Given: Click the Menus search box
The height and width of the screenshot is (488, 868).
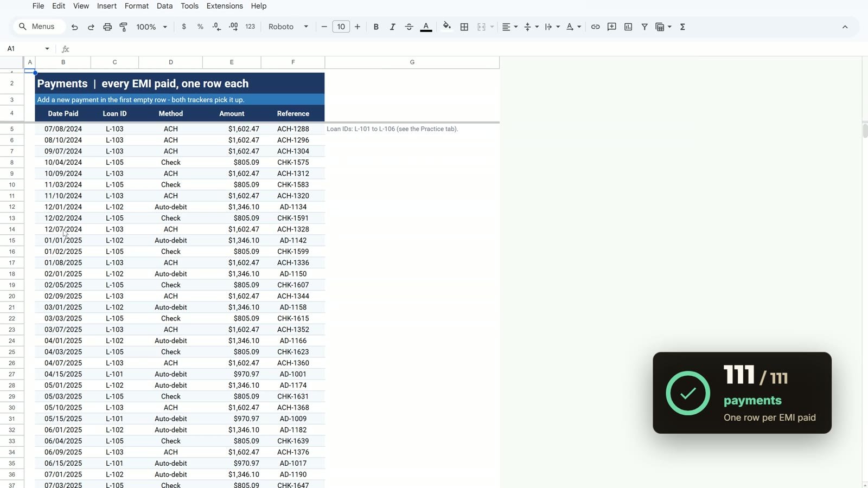Looking at the screenshot, I should 39,27.
